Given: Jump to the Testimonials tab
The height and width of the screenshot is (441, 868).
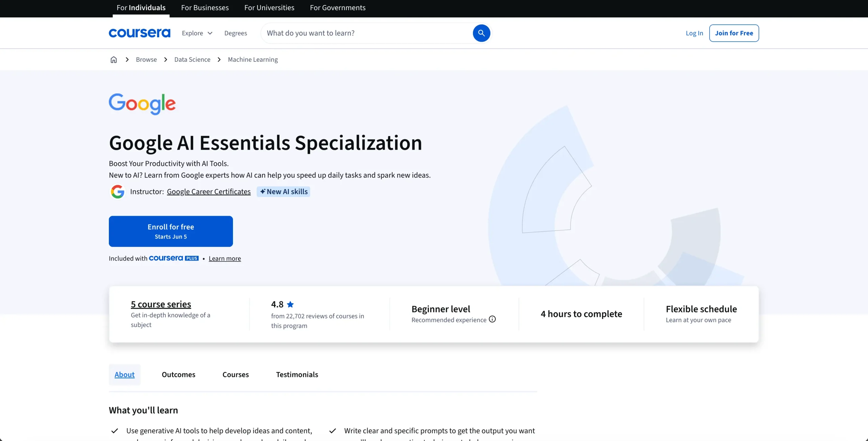Looking at the screenshot, I should pyautogui.click(x=297, y=375).
